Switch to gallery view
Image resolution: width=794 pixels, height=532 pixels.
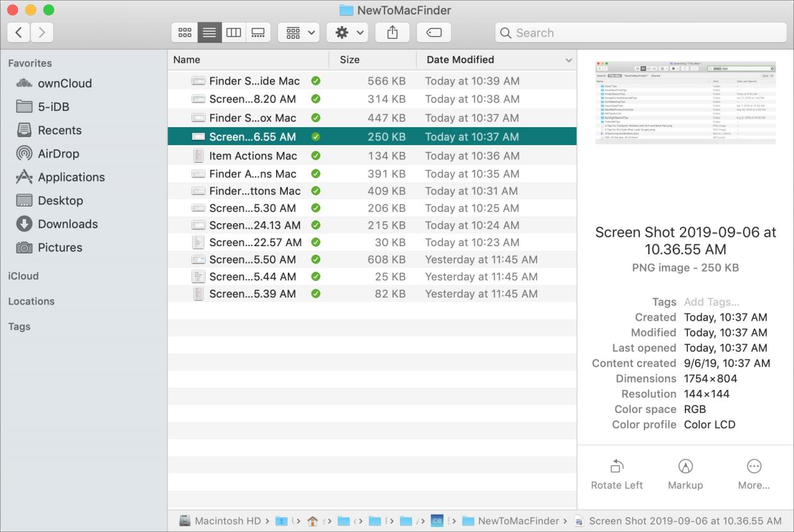point(258,32)
